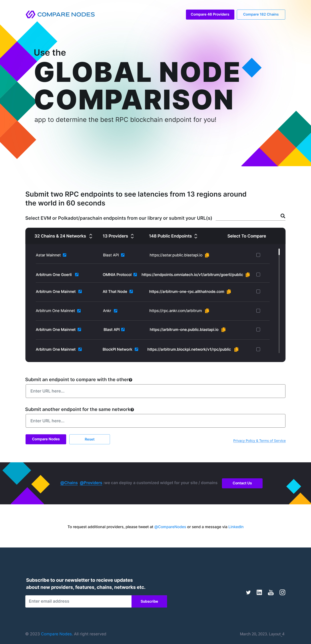Tick the BlockPI Network endpoint checkbox
Image resolution: width=311 pixels, height=644 pixels.
pyautogui.click(x=258, y=349)
